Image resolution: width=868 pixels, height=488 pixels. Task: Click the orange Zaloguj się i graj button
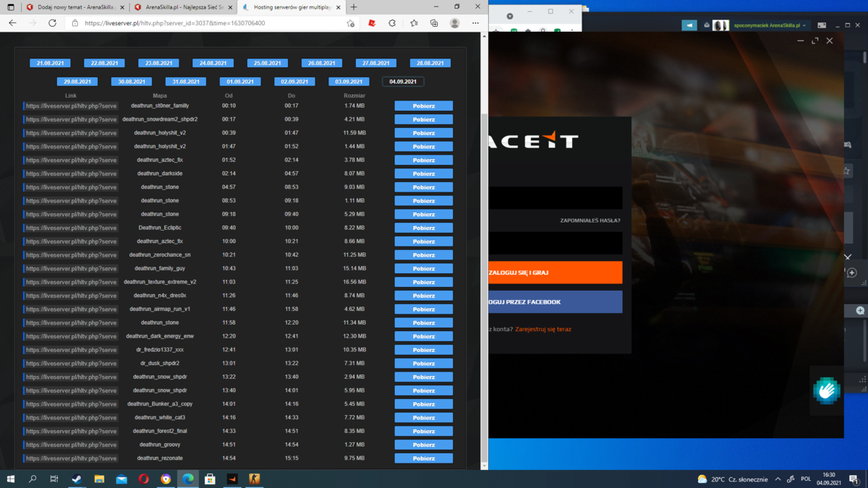click(x=555, y=273)
